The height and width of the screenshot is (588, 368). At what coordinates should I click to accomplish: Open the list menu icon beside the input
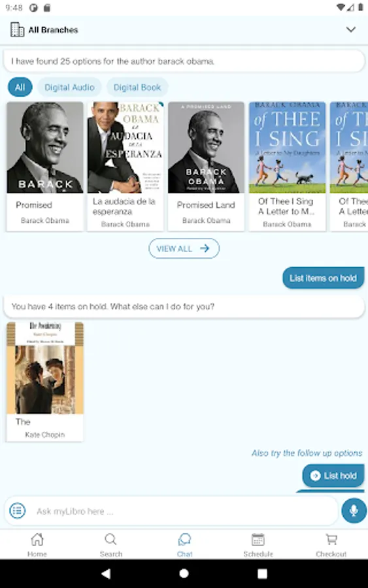(x=17, y=511)
